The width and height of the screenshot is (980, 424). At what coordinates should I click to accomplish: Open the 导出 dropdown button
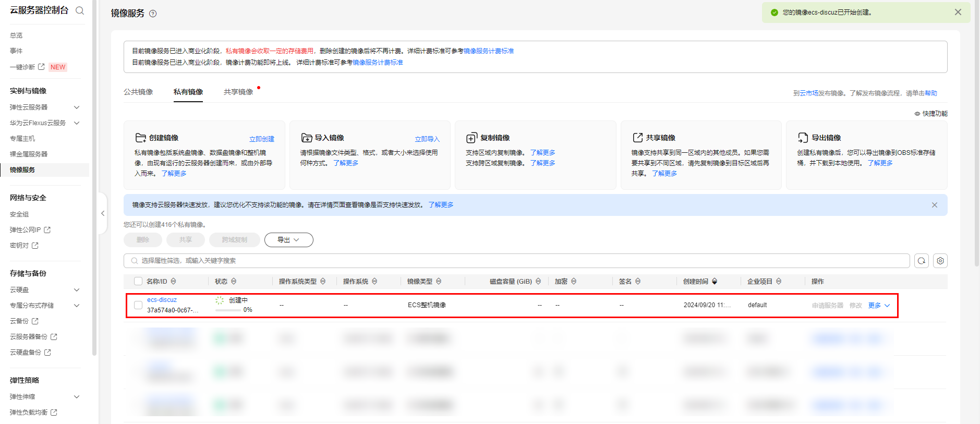288,240
